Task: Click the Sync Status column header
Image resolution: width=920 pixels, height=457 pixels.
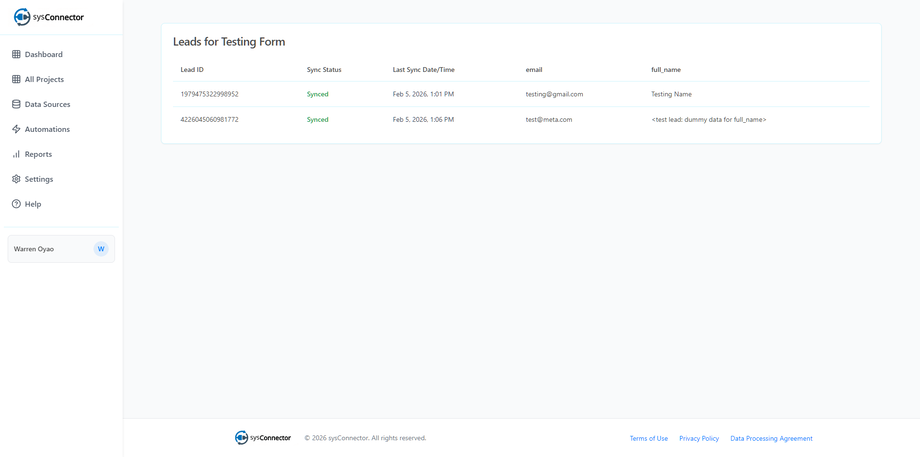Action: pyautogui.click(x=324, y=70)
